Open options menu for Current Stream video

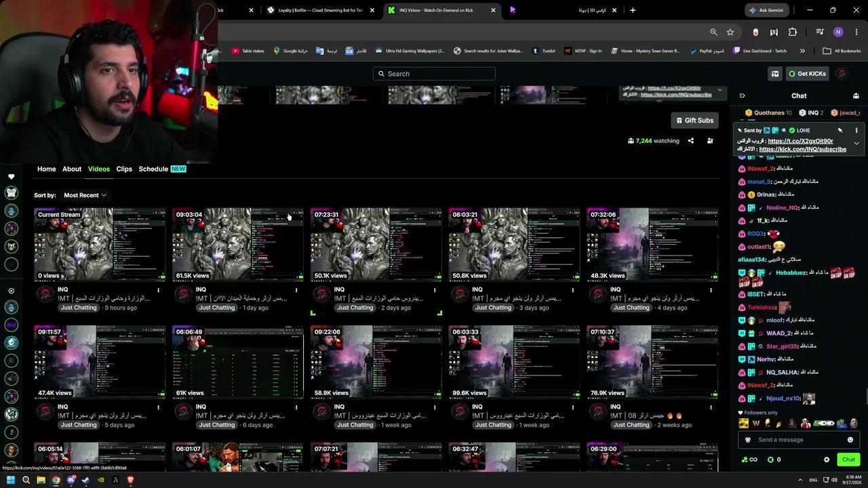[x=158, y=290]
